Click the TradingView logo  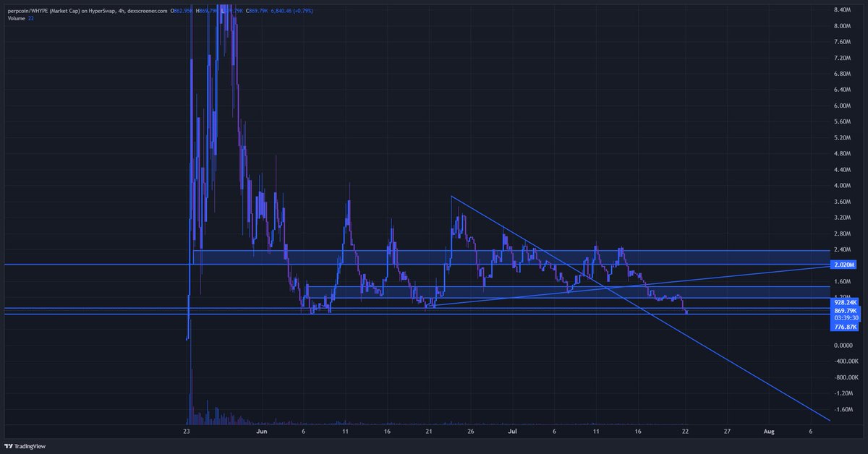[26, 445]
